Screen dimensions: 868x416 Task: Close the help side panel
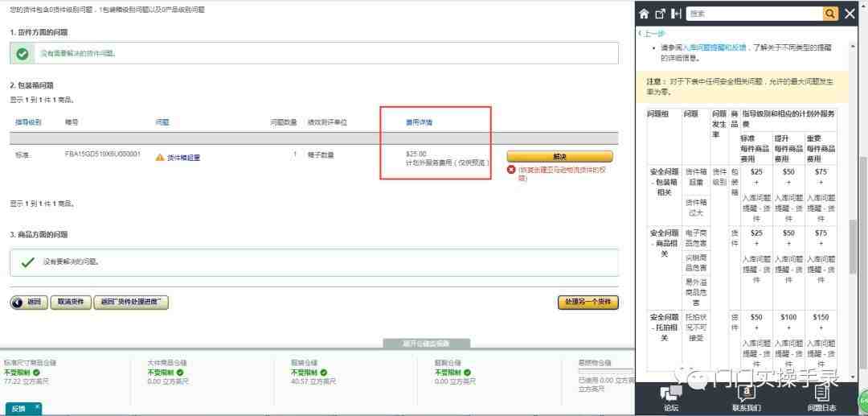[850, 14]
